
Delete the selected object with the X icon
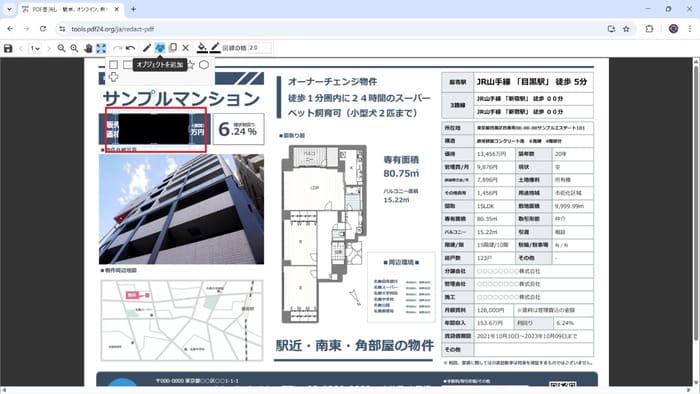(186, 48)
